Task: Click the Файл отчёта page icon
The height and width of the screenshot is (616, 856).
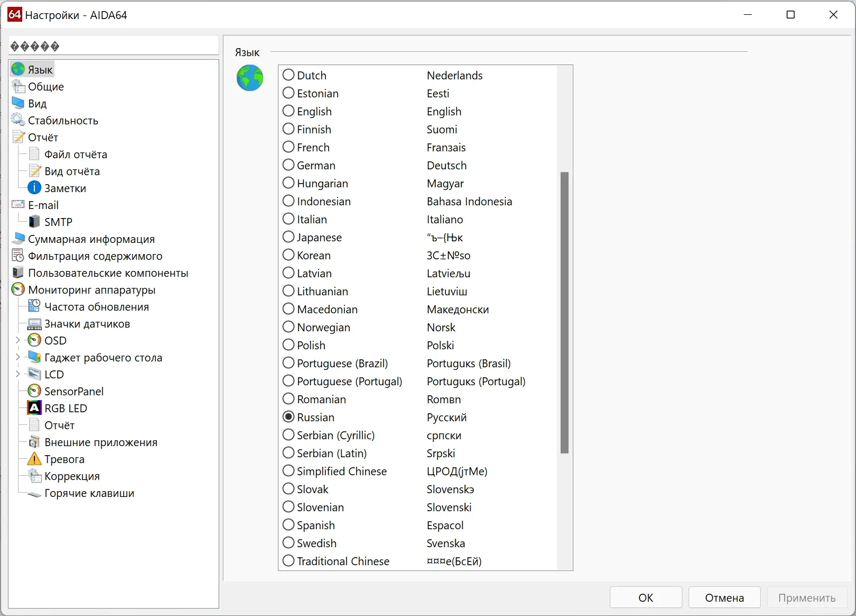Action: point(34,154)
